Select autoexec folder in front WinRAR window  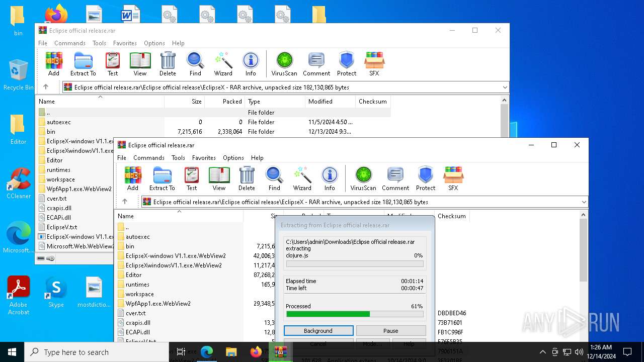tap(137, 237)
